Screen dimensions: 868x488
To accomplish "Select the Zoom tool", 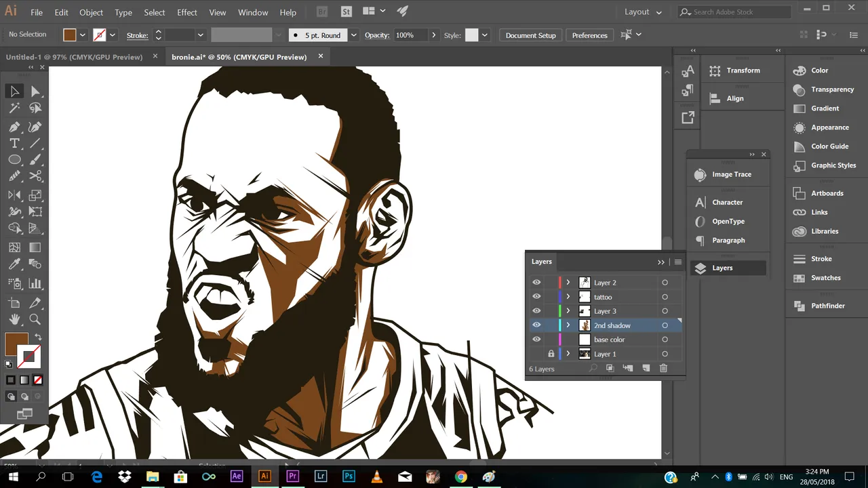I will 35,319.
